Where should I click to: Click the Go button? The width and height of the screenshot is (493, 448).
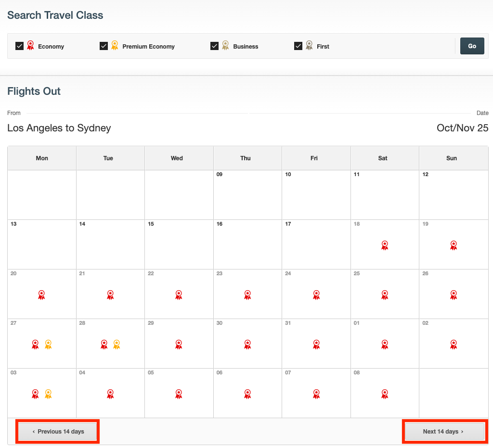pyautogui.click(x=472, y=46)
